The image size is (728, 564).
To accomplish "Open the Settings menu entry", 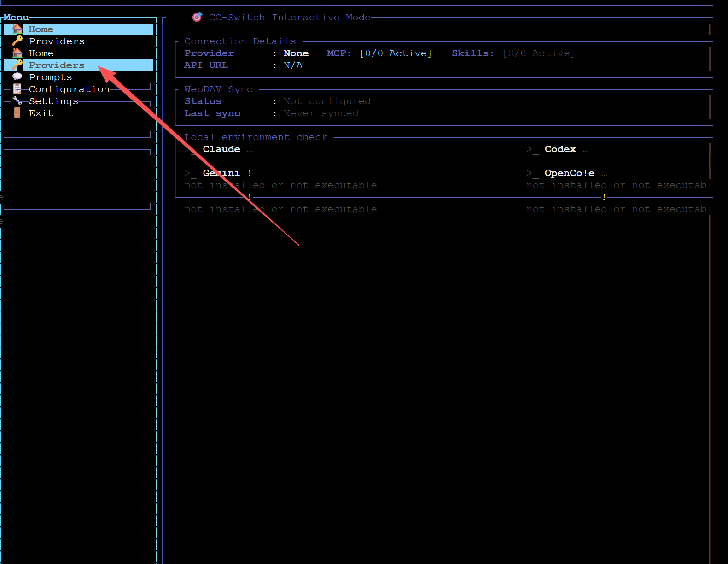I will pyautogui.click(x=53, y=101).
